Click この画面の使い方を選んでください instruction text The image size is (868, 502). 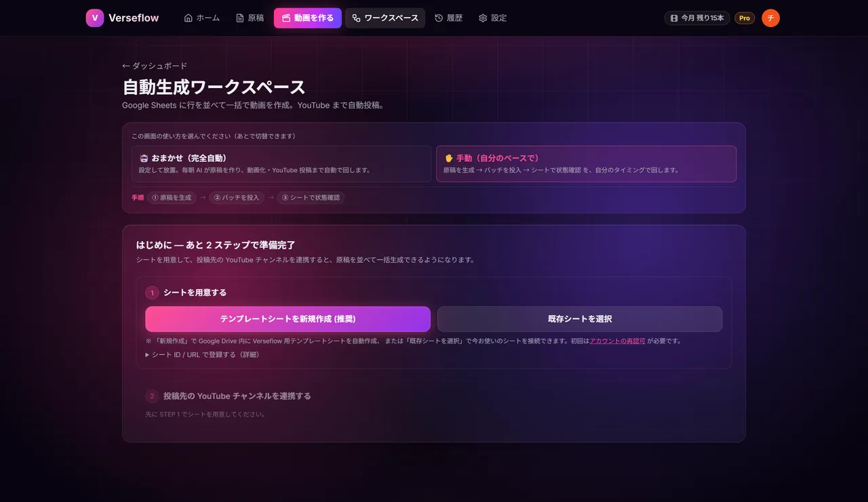214,136
